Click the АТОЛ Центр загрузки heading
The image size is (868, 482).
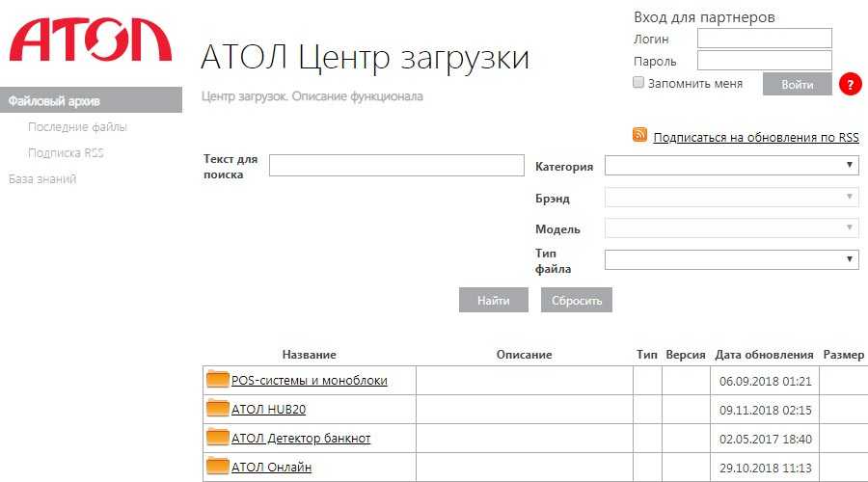click(366, 58)
